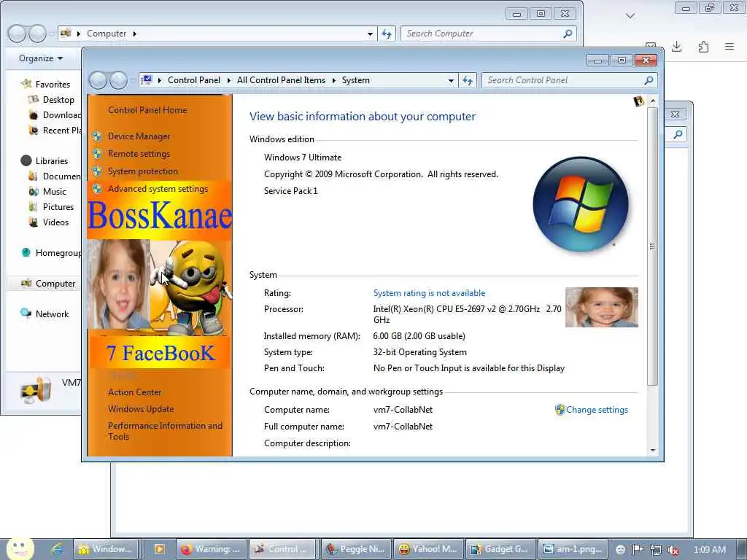Click browser extensions puzzle icon
This screenshot has height=560, width=747.
703,47
